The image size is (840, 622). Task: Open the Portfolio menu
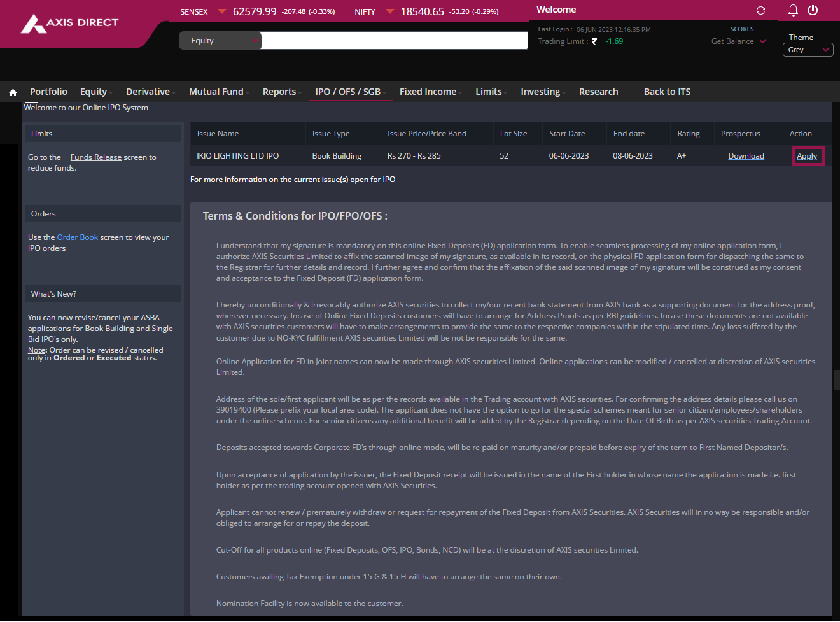[48, 92]
